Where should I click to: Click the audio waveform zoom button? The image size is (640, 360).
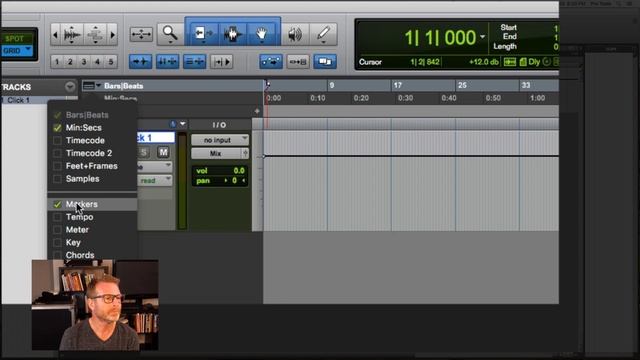tap(72, 35)
